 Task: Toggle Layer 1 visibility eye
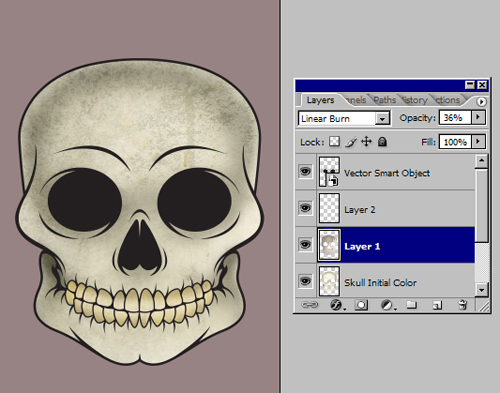click(x=305, y=245)
